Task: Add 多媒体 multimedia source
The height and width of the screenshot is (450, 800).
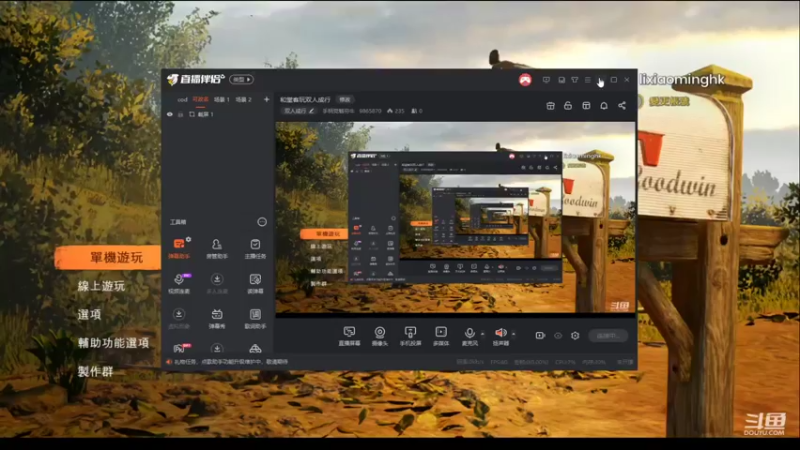Action: coord(441,336)
